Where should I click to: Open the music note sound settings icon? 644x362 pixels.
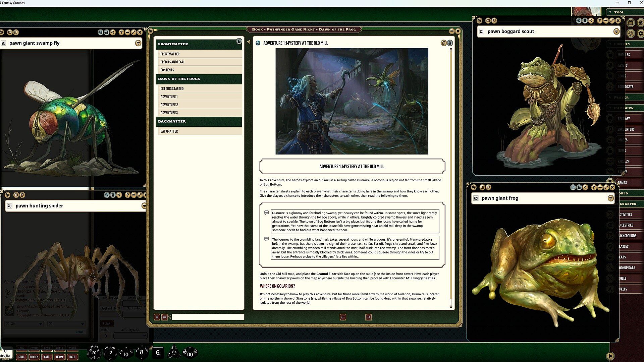pyautogui.click(x=631, y=33)
